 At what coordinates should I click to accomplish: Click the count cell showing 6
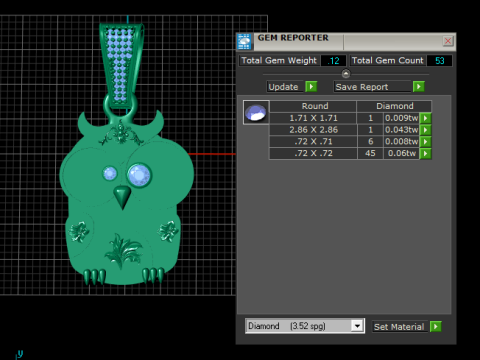pos(370,142)
